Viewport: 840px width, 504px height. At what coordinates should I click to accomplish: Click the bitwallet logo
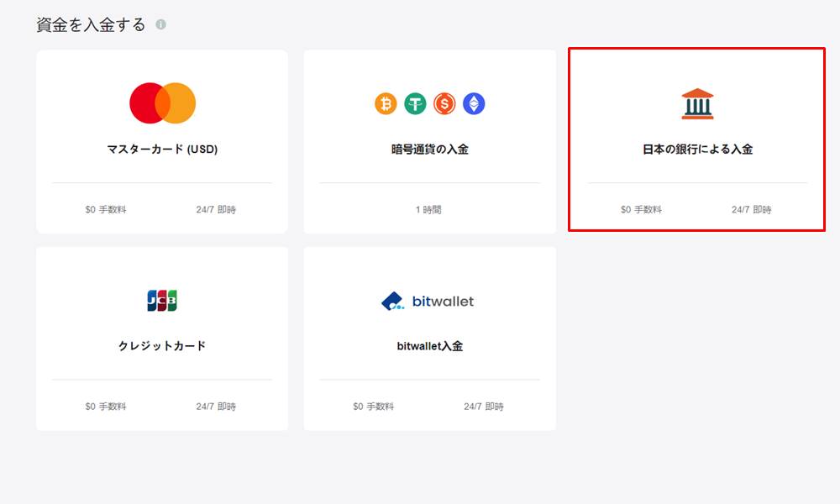430,300
